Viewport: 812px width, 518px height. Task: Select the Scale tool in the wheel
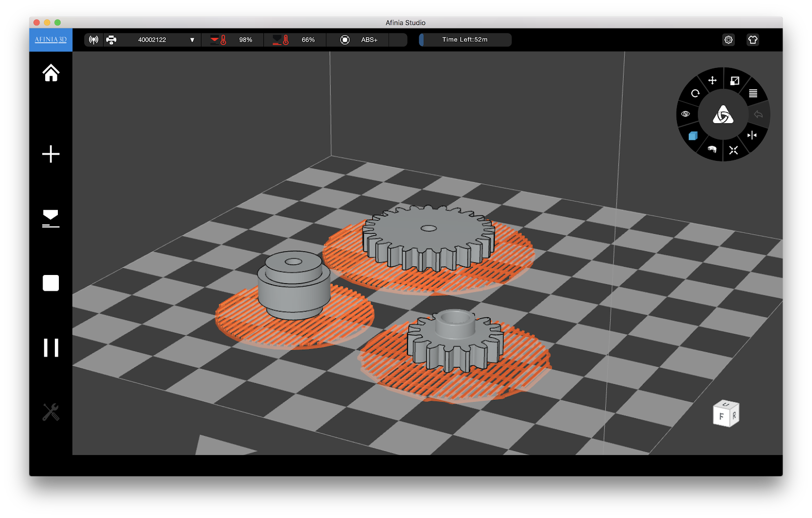coord(735,81)
